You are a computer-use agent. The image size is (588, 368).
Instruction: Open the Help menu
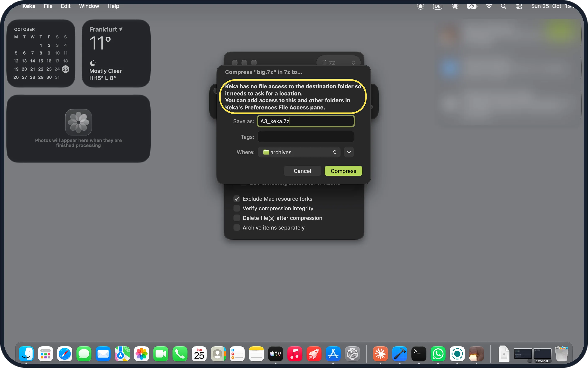[113, 6]
